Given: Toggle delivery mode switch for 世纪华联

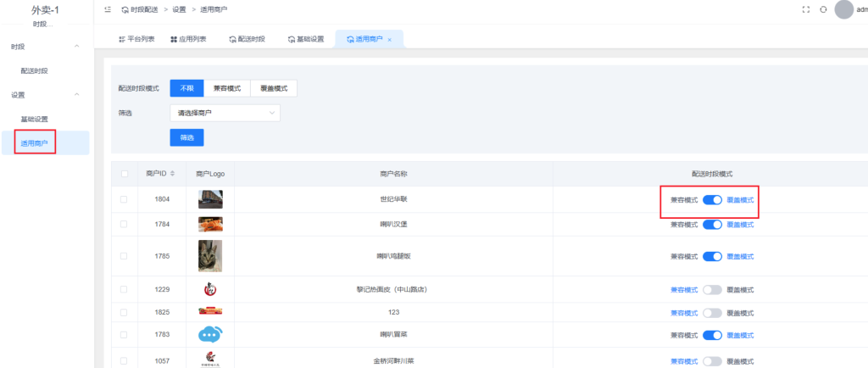Looking at the screenshot, I should [712, 200].
